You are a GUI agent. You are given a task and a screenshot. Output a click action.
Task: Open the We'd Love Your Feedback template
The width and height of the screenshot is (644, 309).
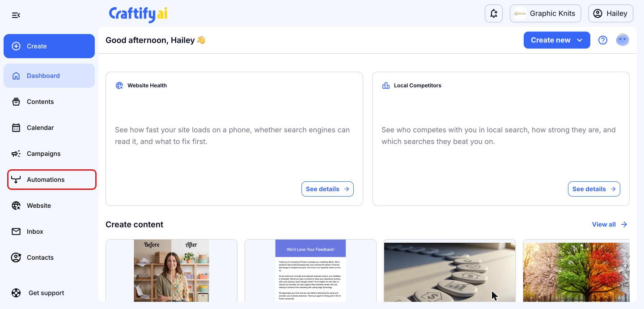(x=310, y=270)
